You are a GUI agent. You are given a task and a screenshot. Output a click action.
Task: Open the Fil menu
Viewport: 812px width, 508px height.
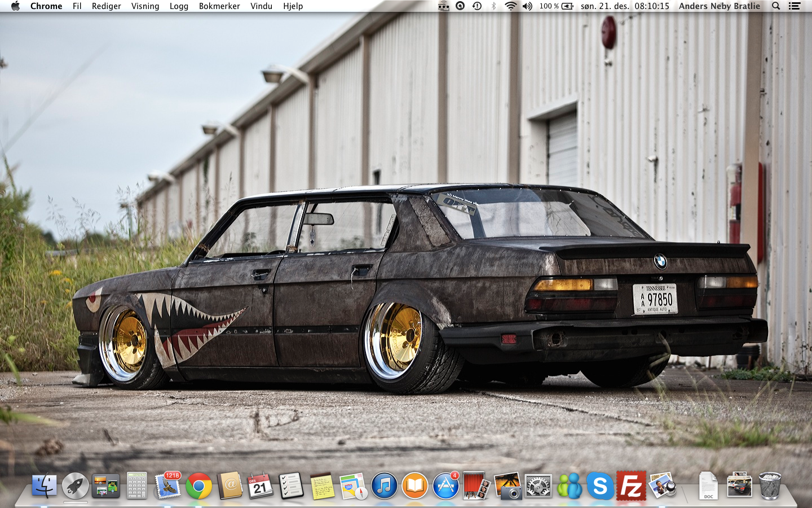point(77,6)
